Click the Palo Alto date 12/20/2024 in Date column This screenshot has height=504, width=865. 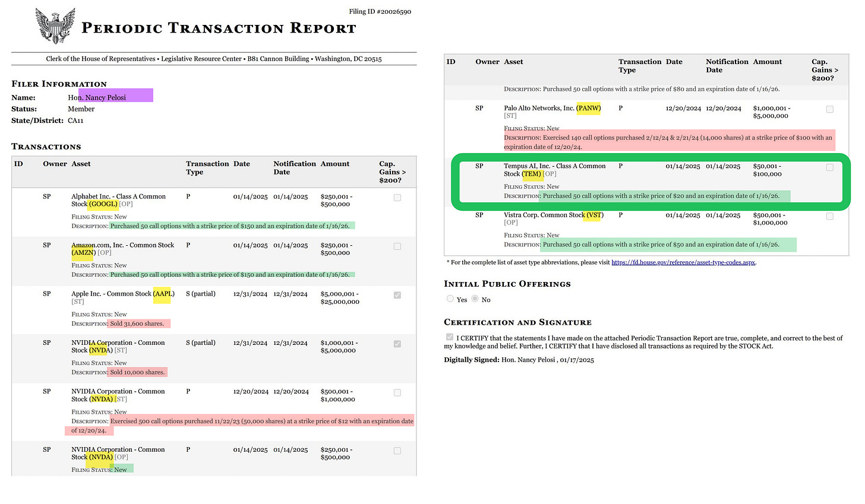tap(683, 108)
